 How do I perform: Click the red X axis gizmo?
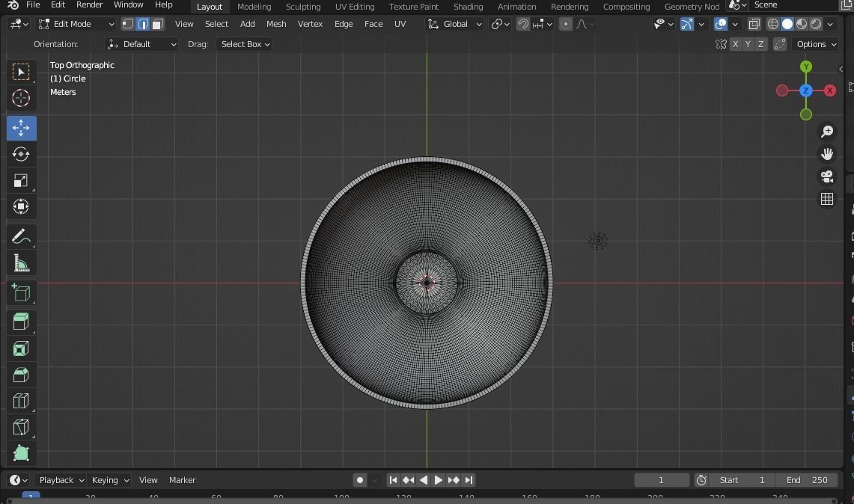tap(829, 90)
